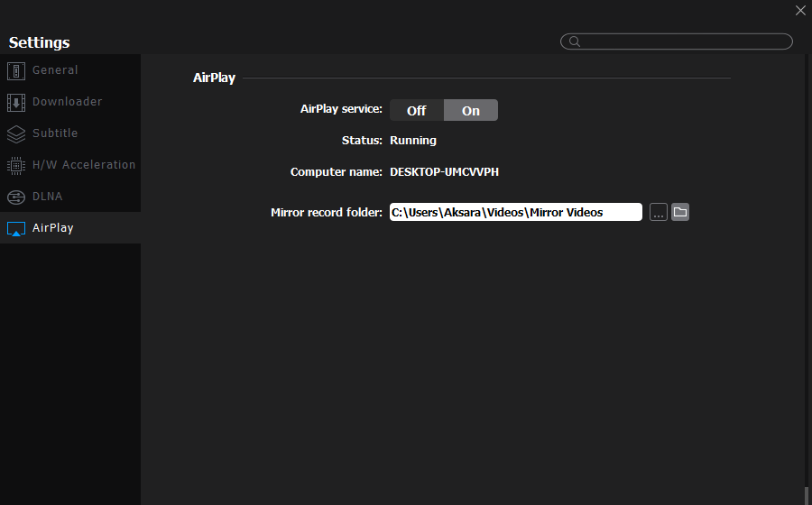Viewport: 812px width, 505px height.
Task: Switch to the Downloader settings label
Action: [68, 102]
